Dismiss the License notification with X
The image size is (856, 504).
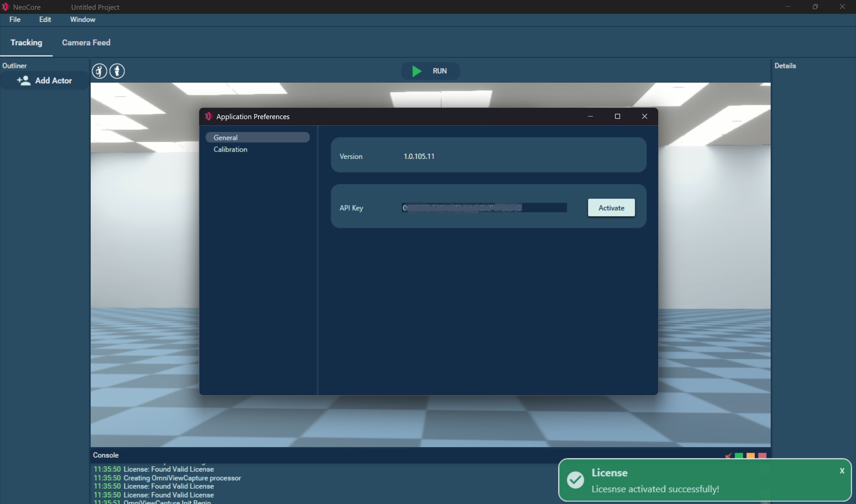click(x=842, y=471)
